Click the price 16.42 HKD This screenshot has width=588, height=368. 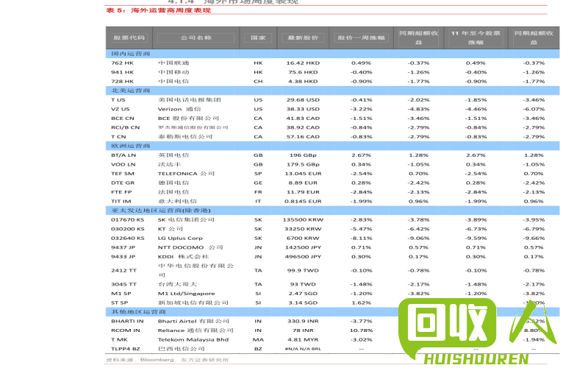click(x=303, y=63)
